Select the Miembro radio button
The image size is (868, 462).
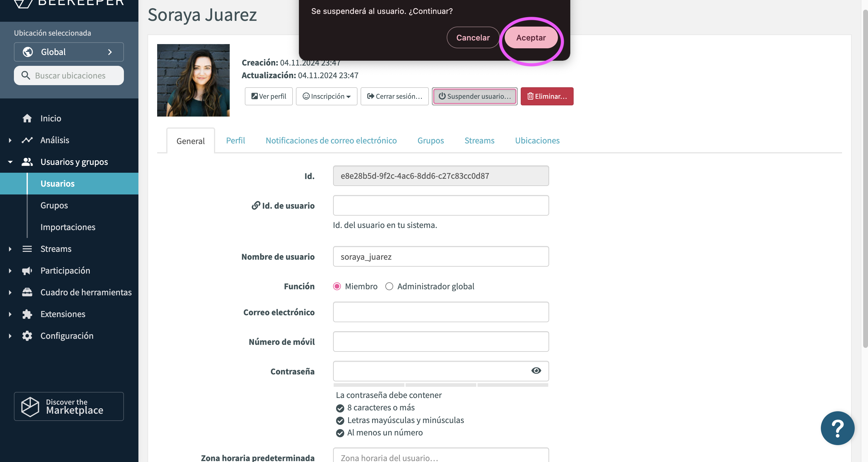click(337, 286)
